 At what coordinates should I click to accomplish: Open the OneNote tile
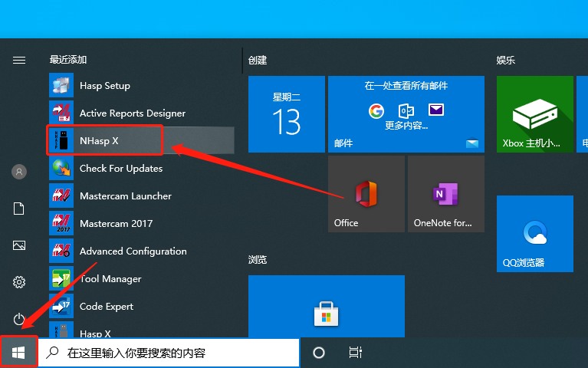pyautogui.click(x=446, y=194)
